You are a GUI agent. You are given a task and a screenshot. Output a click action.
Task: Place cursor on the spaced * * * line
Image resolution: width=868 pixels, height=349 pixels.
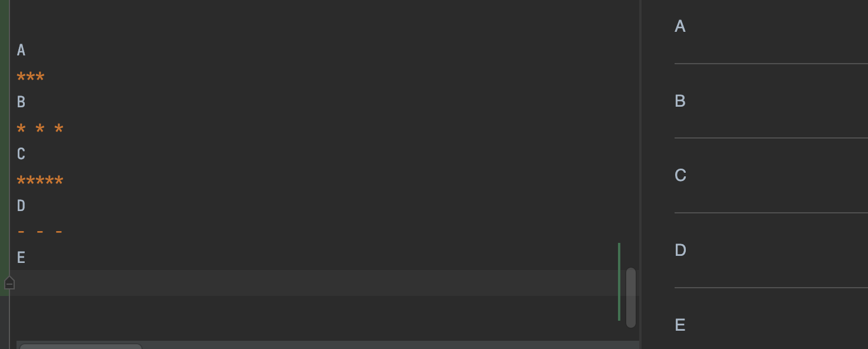(x=40, y=129)
